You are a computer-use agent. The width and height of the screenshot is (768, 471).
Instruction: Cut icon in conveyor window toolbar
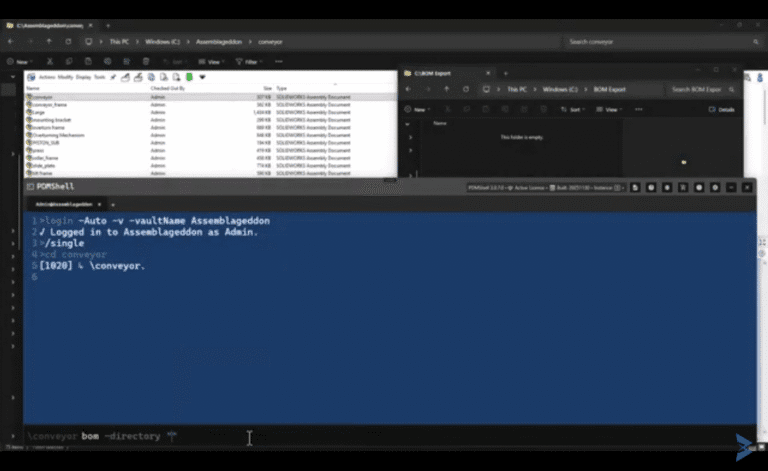pyautogui.click(x=49, y=62)
